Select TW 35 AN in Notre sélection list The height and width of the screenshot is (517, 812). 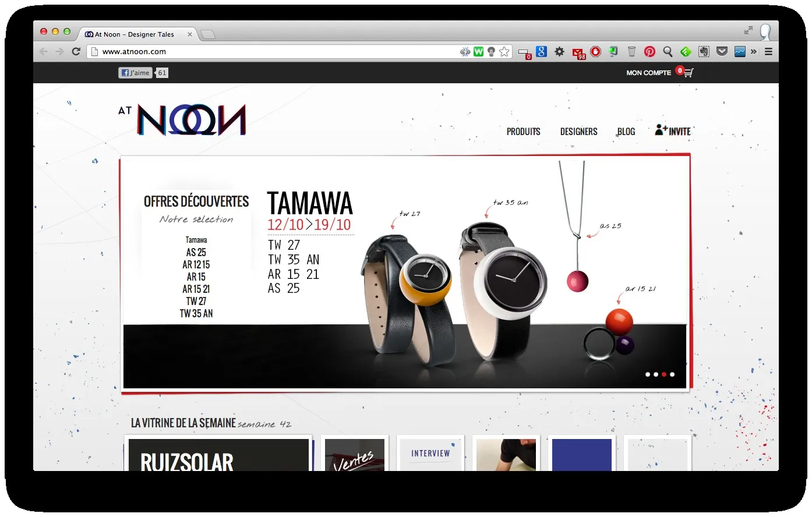196,313
